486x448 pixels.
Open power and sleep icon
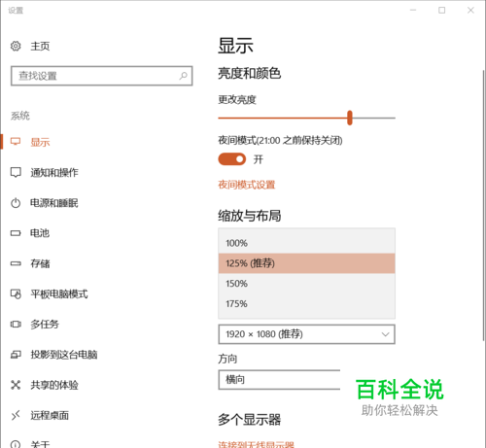pyautogui.click(x=16, y=203)
